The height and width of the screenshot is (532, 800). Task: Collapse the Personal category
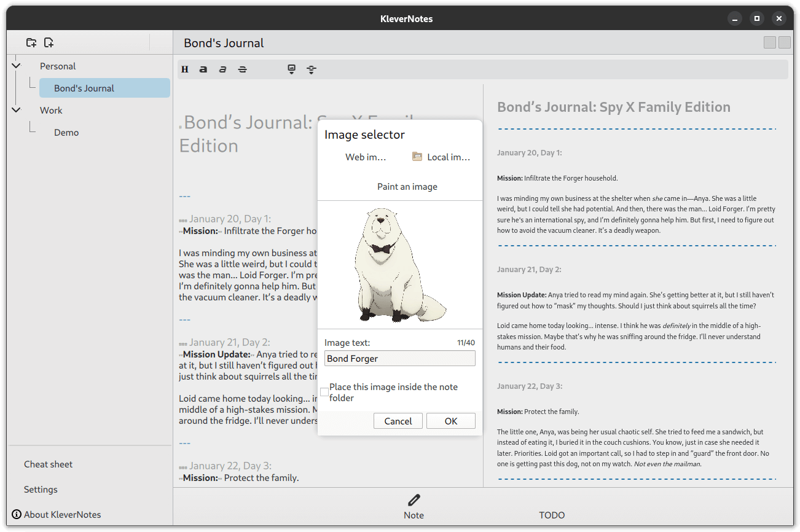[x=16, y=66]
